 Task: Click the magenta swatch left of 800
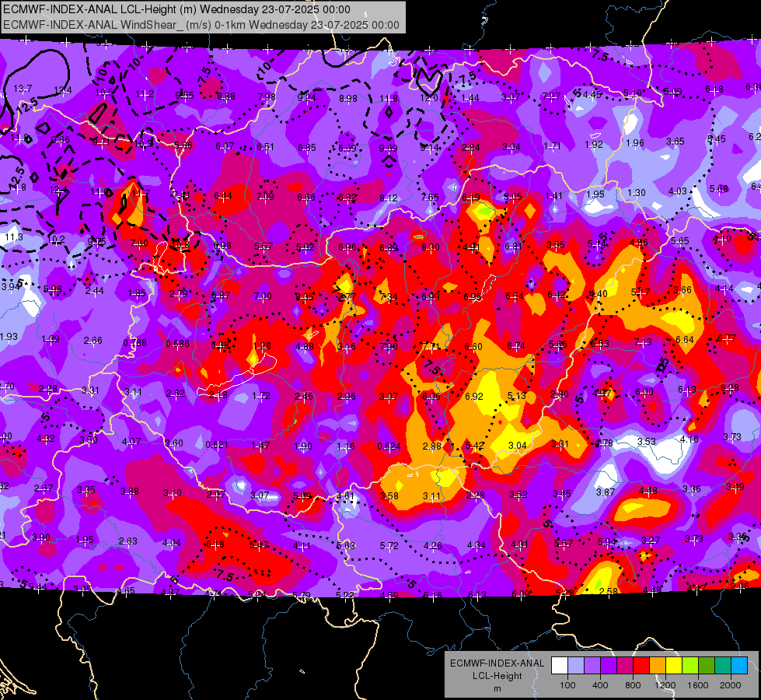(625, 666)
